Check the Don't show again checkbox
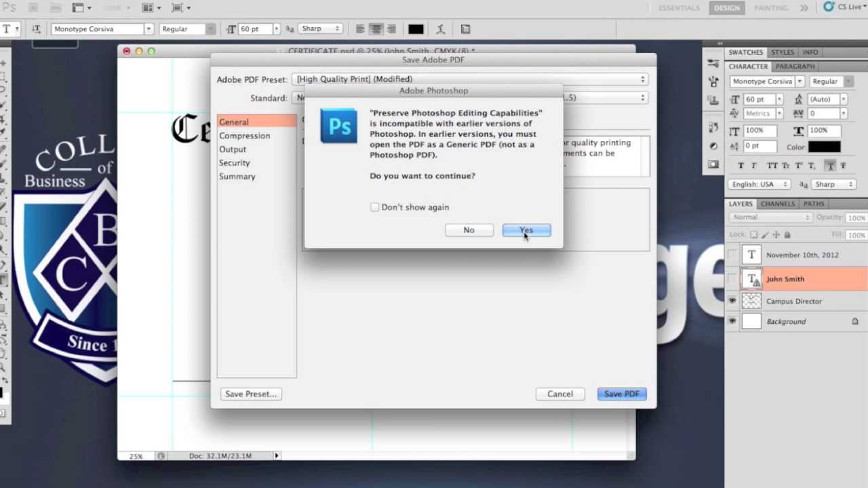 point(374,207)
